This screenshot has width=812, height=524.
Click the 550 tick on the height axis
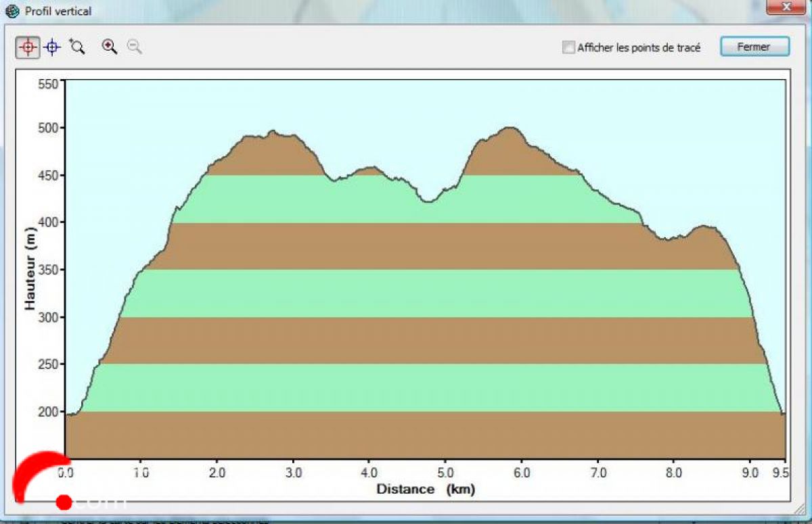48,84
